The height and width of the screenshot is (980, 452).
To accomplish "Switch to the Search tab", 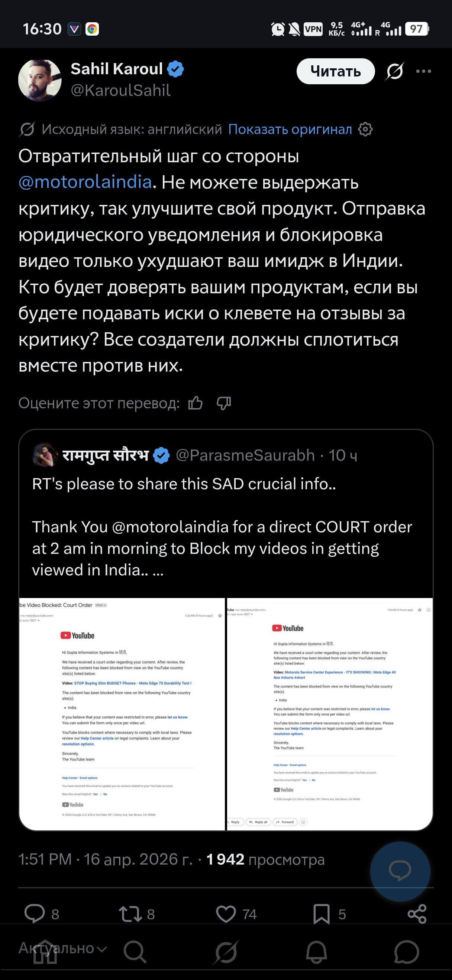I will pyautogui.click(x=135, y=952).
